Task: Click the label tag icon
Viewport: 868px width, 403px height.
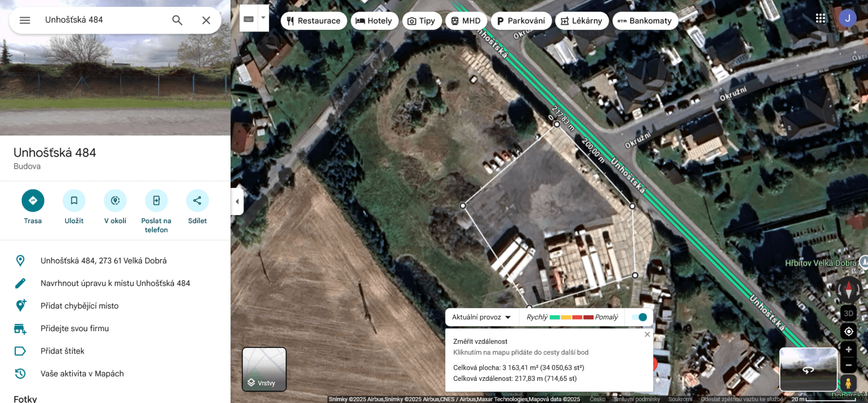Action: pos(20,351)
